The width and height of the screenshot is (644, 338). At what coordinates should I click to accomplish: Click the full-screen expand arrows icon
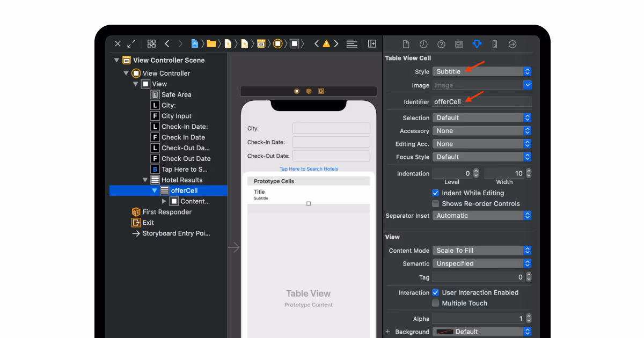point(131,44)
